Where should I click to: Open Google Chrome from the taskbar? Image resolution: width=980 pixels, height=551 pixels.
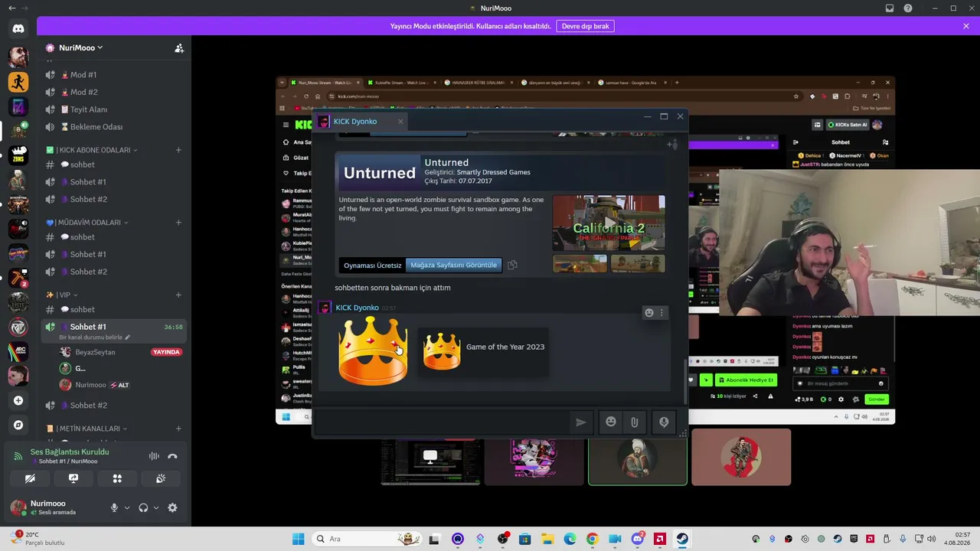(592, 539)
